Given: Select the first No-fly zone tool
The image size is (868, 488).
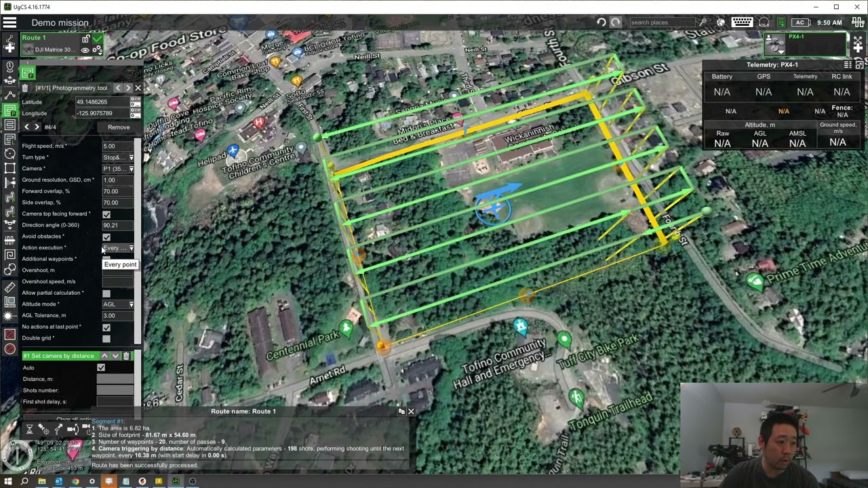Looking at the screenshot, I should point(9,334).
